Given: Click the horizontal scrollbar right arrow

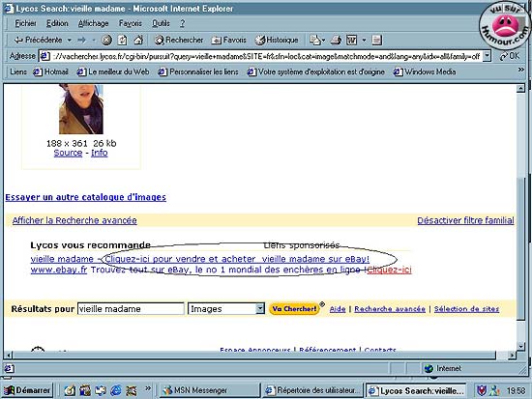Looking at the screenshot, I should 512,356.
